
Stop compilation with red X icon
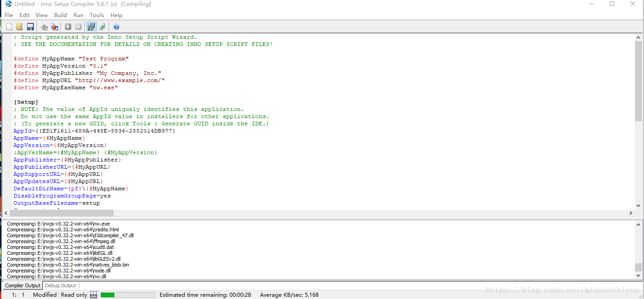click(x=55, y=27)
